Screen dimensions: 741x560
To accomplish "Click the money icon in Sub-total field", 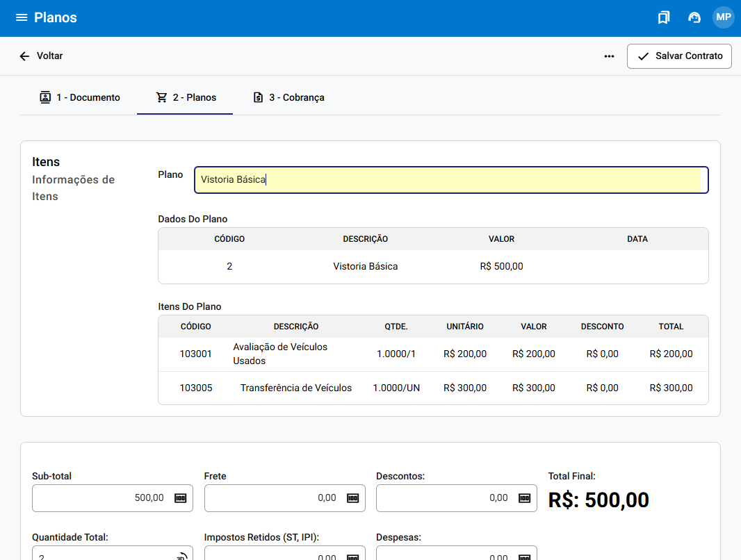I will [181, 498].
